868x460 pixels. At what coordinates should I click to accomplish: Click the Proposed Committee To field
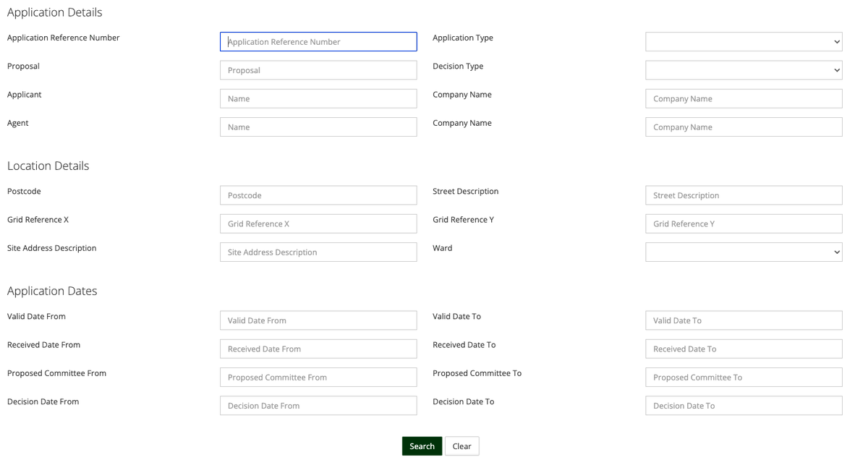click(x=744, y=377)
